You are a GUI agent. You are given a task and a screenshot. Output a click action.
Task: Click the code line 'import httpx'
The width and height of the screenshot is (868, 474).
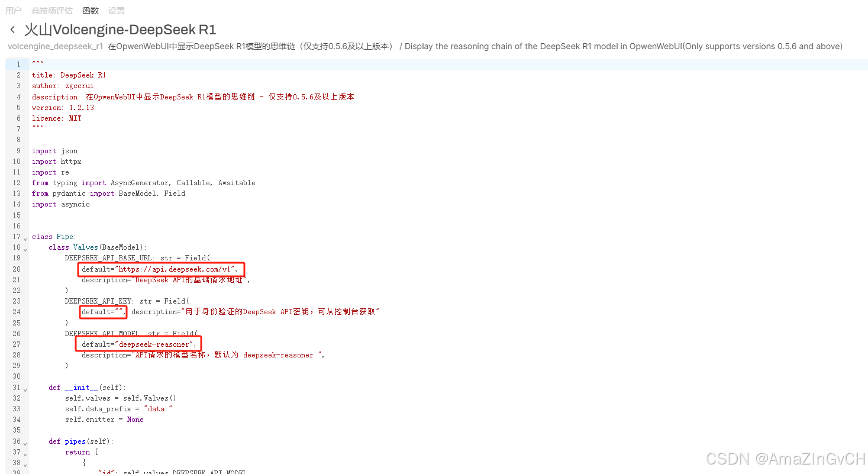click(x=57, y=162)
